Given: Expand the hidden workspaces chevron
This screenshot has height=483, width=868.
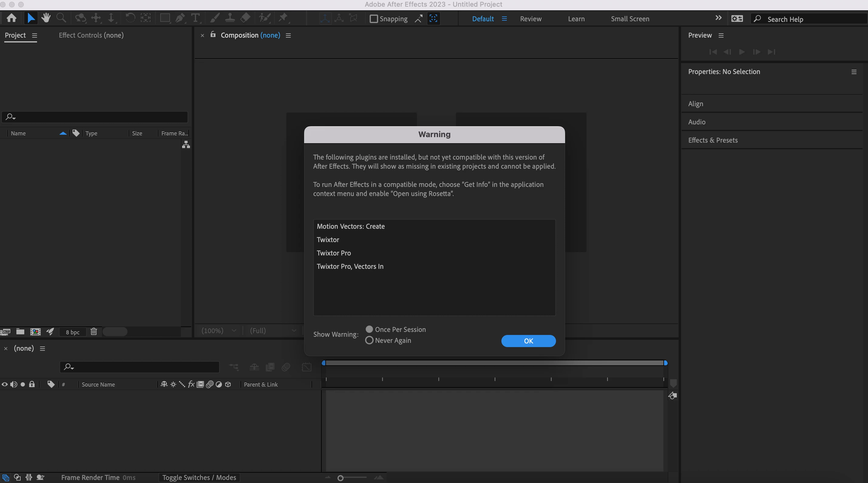Looking at the screenshot, I should 718,18.
